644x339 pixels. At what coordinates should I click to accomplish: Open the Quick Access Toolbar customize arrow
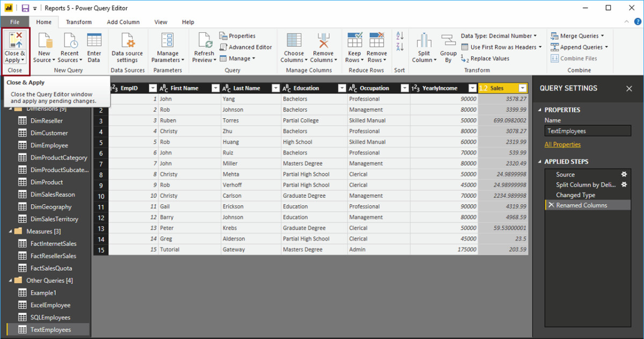(35, 8)
